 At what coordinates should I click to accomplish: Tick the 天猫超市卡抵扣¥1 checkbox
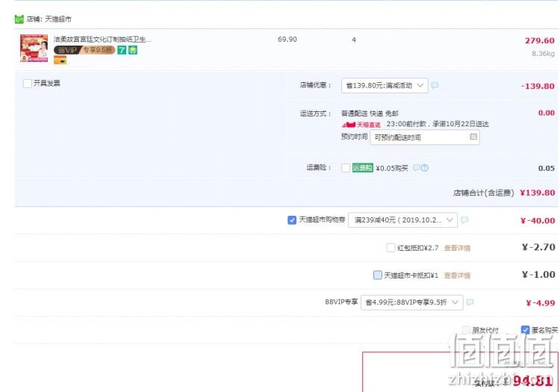coord(378,275)
